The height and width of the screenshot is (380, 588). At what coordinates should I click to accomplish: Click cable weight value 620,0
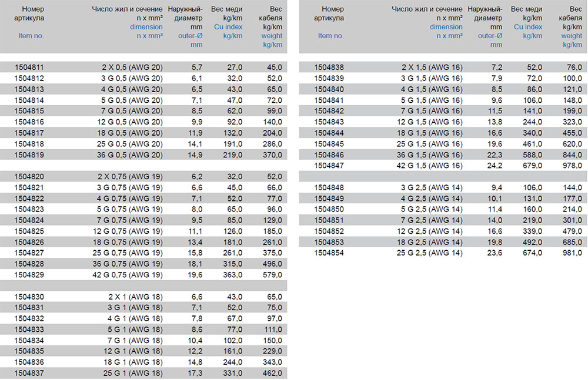click(x=572, y=144)
